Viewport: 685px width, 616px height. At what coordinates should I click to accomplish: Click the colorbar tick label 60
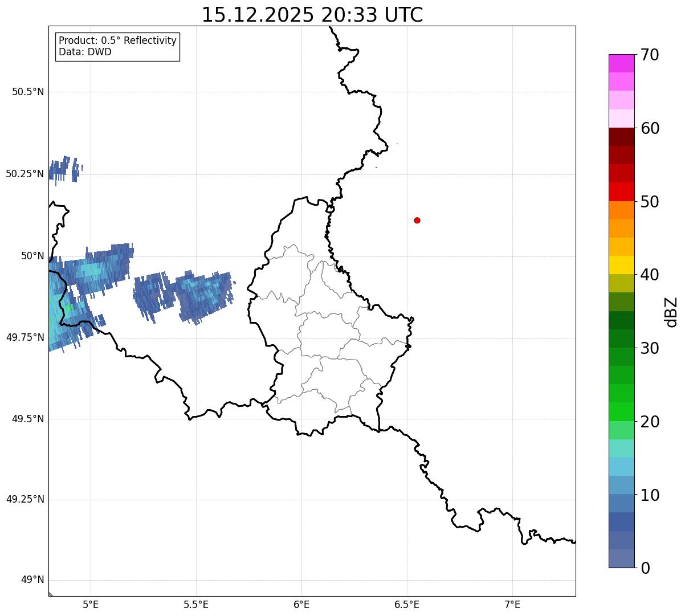click(650, 128)
